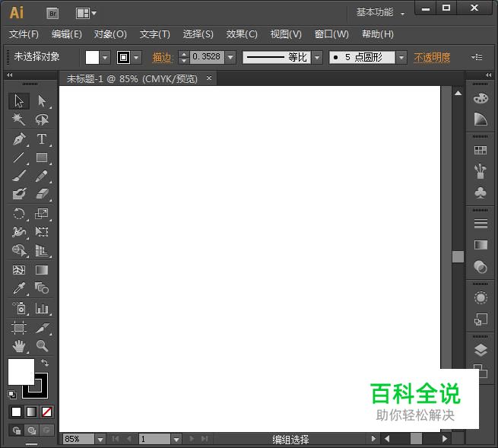The width and height of the screenshot is (498, 448).
Task: Open the 5 点圆形 brush dropdown
Action: pyautogui.click(x=400, y=58)
